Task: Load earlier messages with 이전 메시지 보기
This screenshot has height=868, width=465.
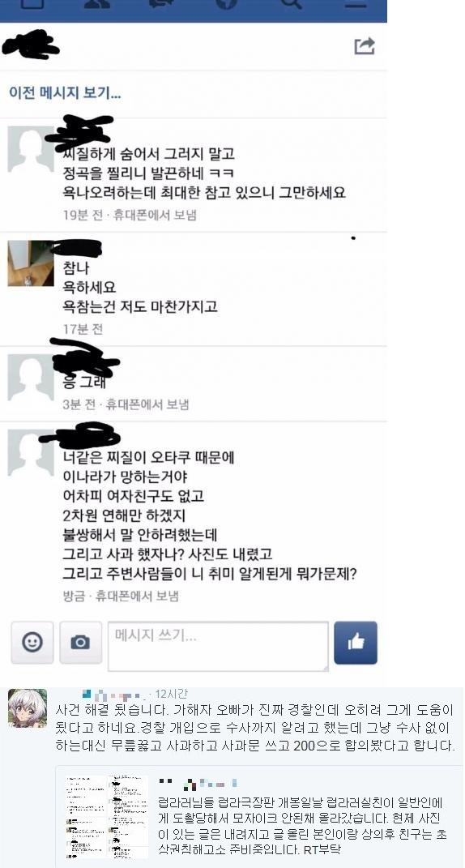Action: coord(65,92)
